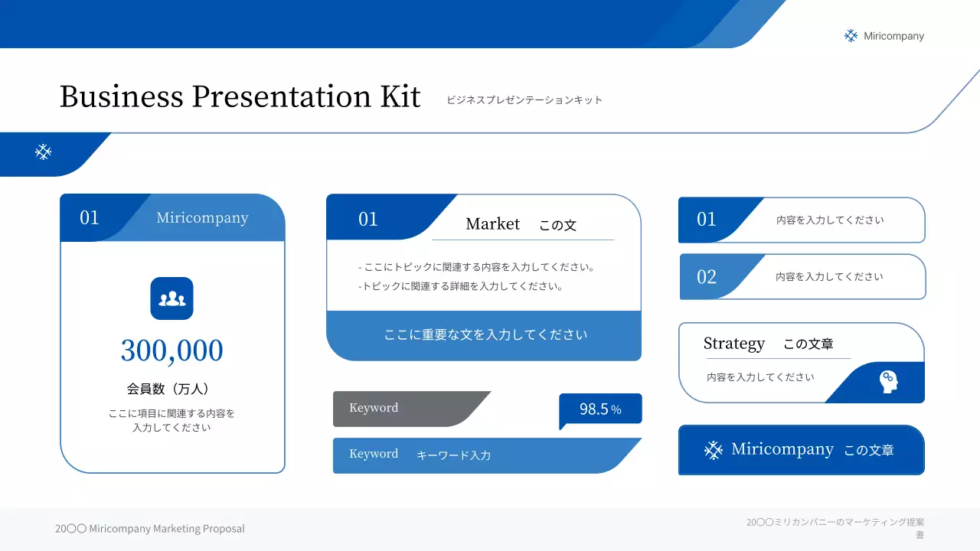The image size is (980, 551).
Task: Click the footer "Miricompany Marketing Proposal" text
Action: (150, 529)
